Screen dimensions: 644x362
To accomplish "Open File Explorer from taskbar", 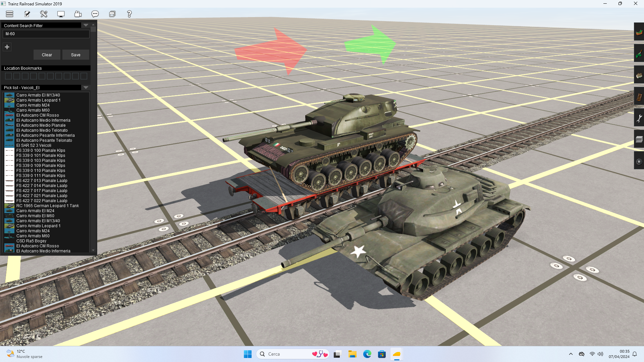I will coord(352,354).
